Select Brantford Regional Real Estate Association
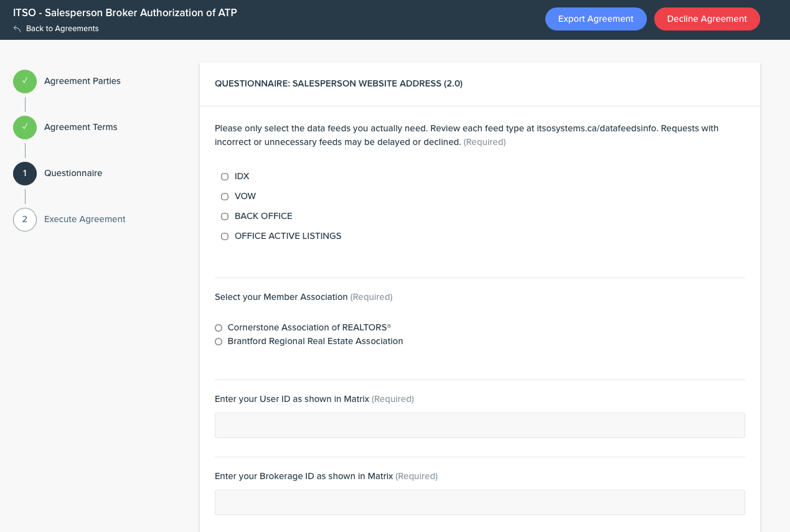The height and width of the screenshot is (532, 790). [219, 342]
